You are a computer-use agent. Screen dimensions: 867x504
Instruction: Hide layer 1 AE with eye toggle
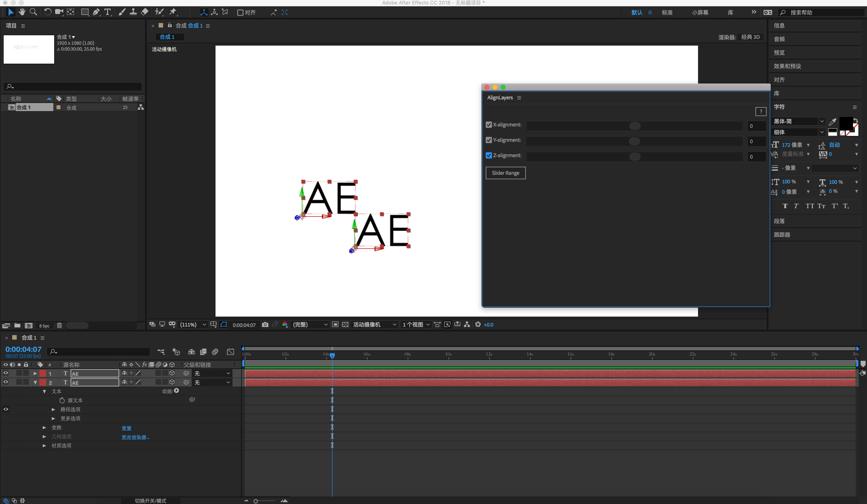[6, 373]
